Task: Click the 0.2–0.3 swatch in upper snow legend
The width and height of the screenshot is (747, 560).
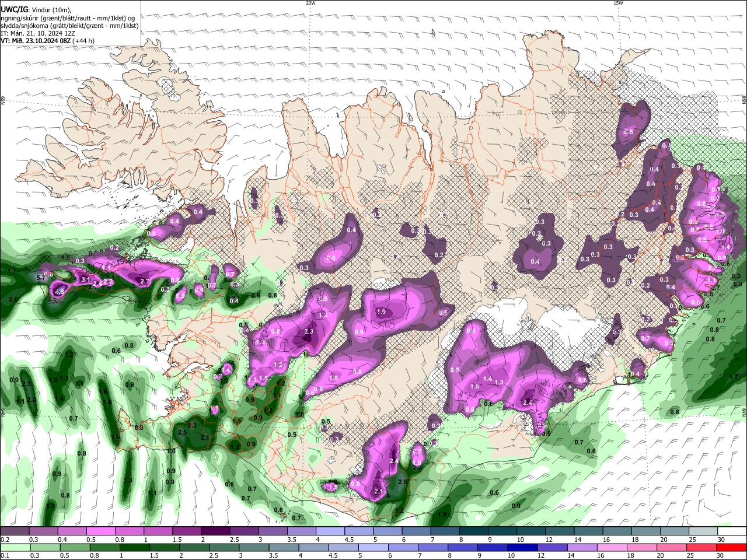Action: (15, 531)
